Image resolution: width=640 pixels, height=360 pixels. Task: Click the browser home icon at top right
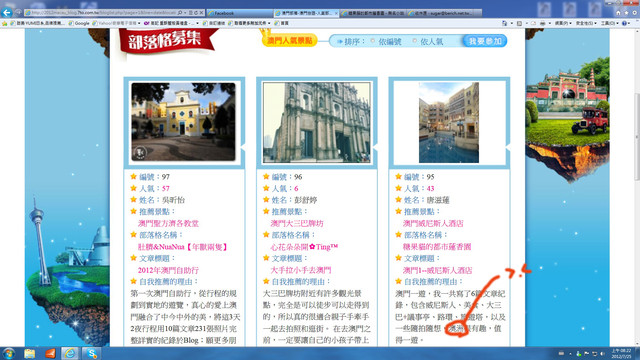tap(618, 13)
